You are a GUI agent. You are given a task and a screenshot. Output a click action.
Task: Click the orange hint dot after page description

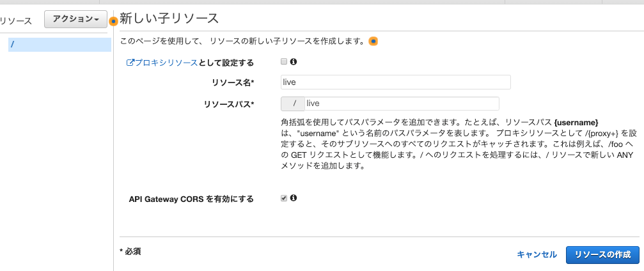(373, 42)
